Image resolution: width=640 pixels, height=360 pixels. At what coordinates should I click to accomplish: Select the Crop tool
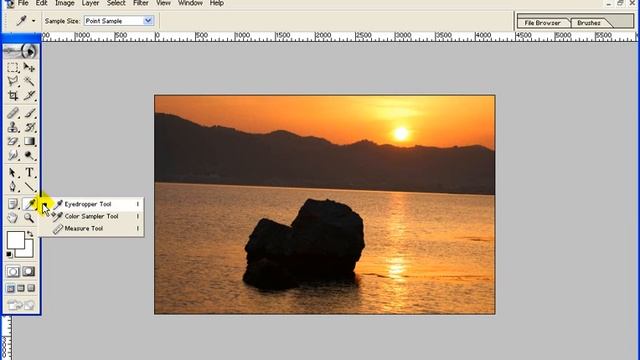pos(13,96)
